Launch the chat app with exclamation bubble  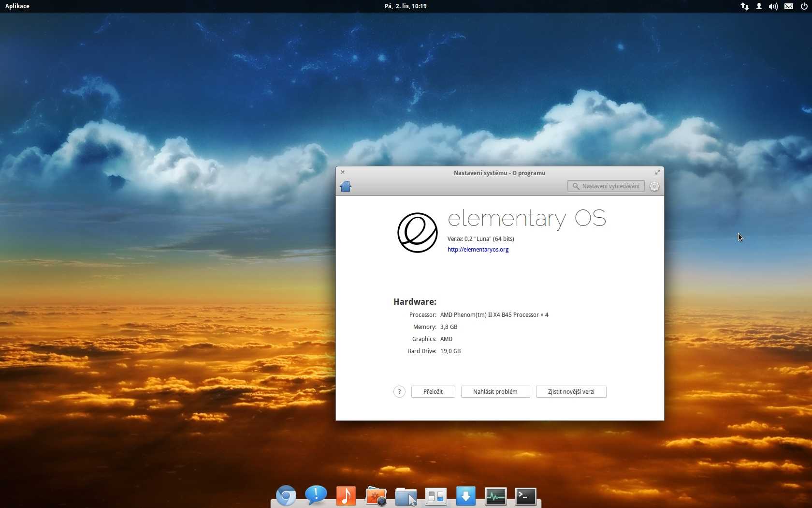click(316, 495)
